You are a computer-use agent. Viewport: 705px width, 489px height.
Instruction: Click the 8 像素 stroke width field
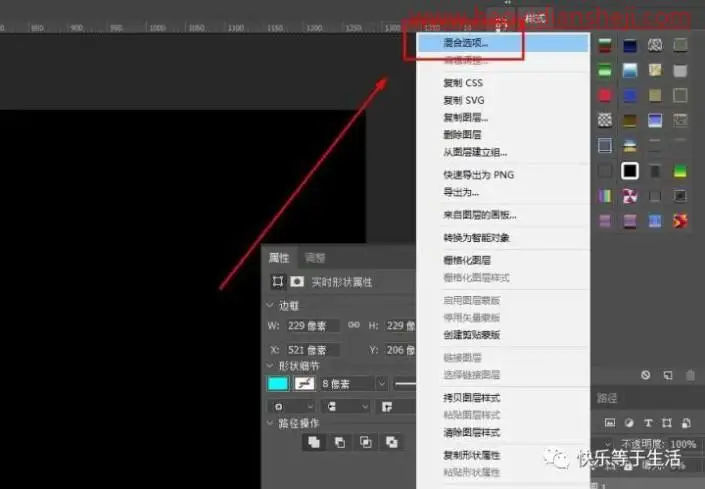coord(347,384)
